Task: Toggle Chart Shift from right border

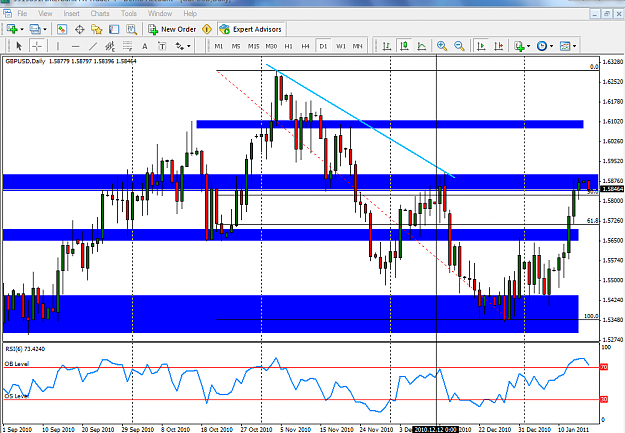Action: pos(499,46)
